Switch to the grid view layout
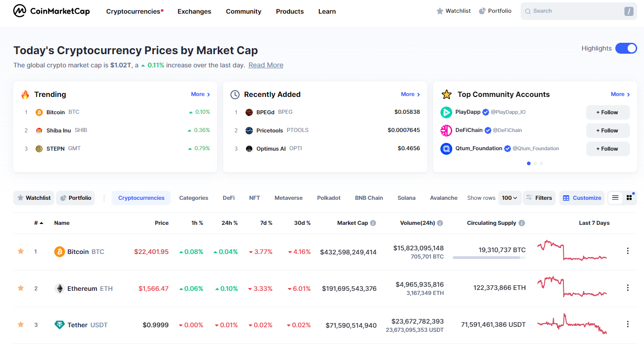Viewport: 644px width, 345px height. pyautogui.click(x=629, y=198)
